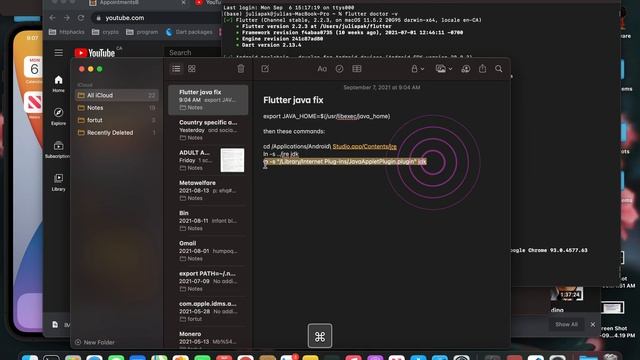Screen dimensions: 640x360
Task: Open the photos and media dropdown
Action: pos(444,69)
